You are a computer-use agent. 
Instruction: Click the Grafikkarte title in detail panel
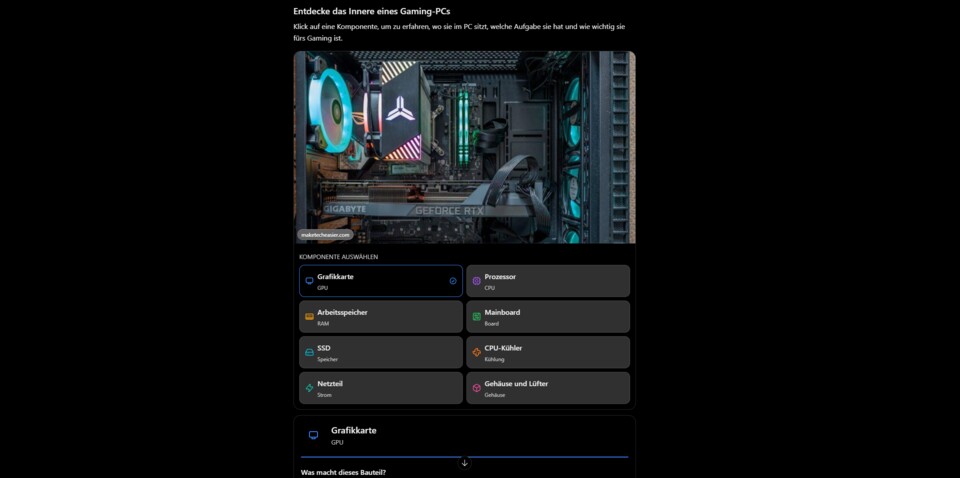(354, 430)
